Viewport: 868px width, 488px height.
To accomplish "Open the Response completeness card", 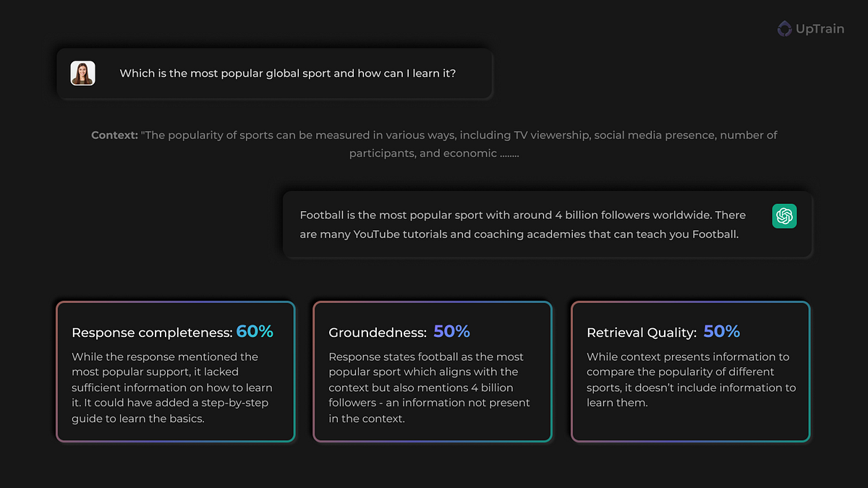I will 176,372.
